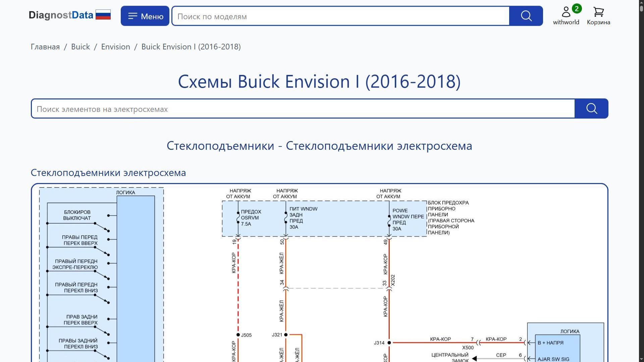Open the Buick breadcrumb link

[80, 47]
